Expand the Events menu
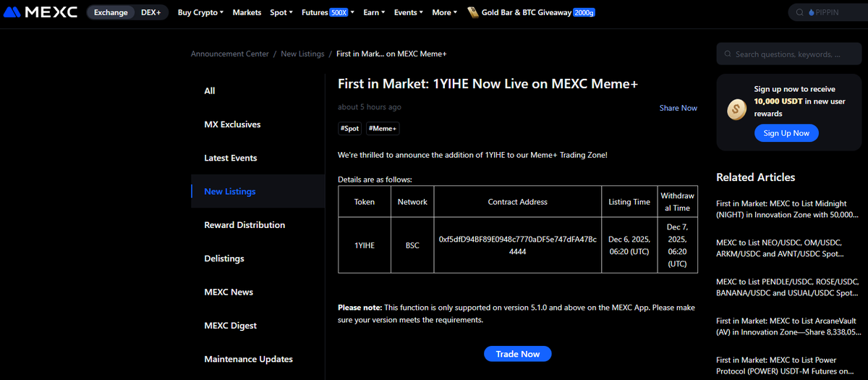Viewport: 868px width, 380px height. click(x=409, y=12)
